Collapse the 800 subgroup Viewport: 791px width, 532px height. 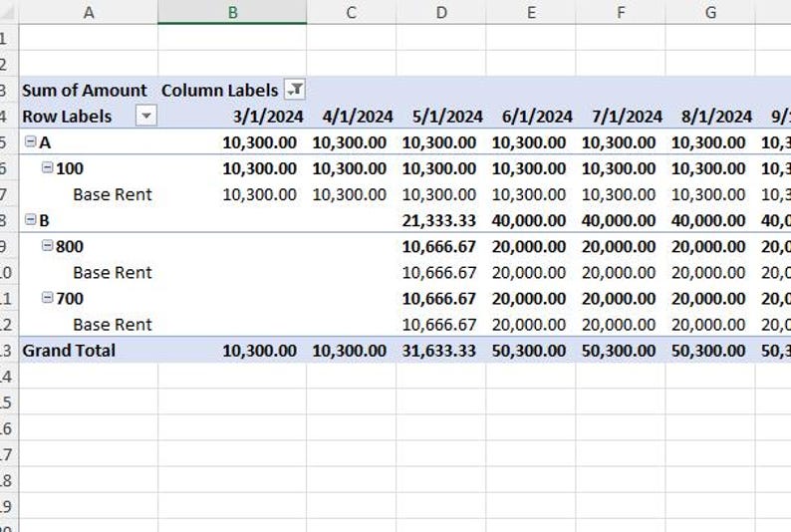click(x=48, y=246)
